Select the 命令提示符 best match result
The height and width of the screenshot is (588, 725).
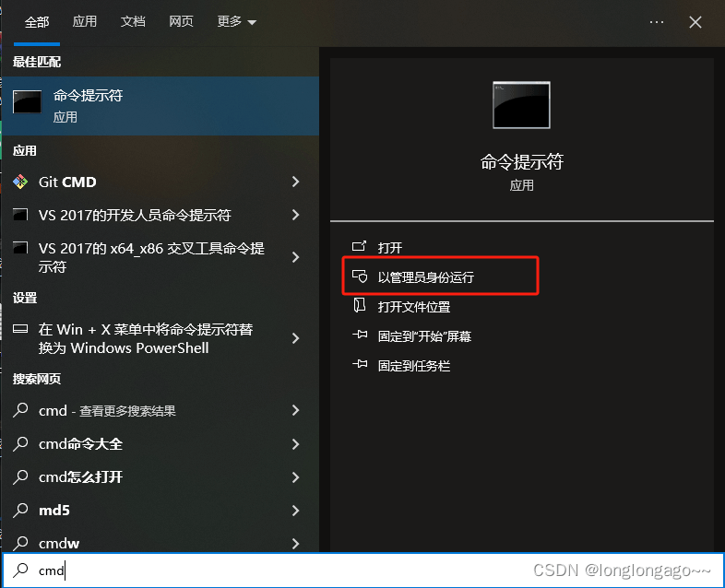[x=160, y=106]
